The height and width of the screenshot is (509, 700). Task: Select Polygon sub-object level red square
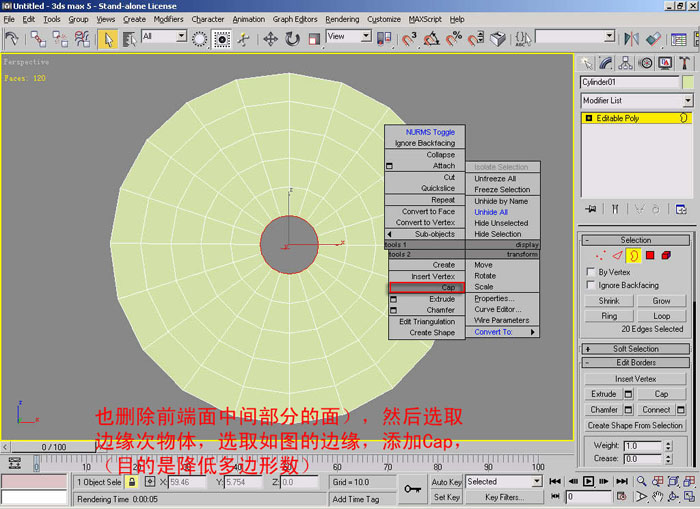click(x=650, y=255)
